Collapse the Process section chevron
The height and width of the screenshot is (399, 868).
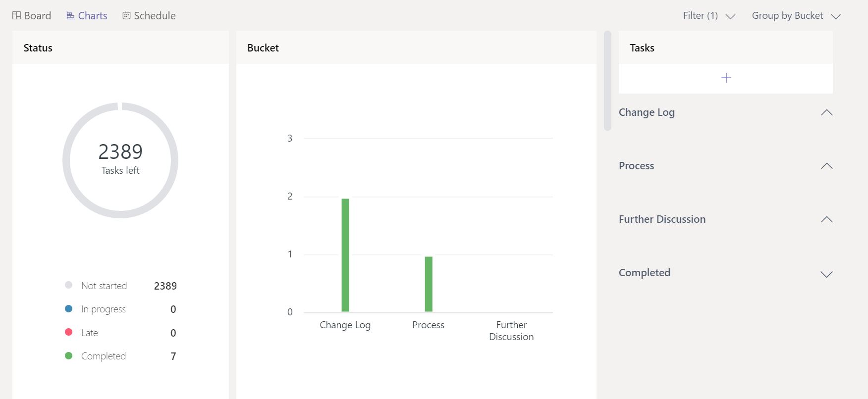(826, 166)
